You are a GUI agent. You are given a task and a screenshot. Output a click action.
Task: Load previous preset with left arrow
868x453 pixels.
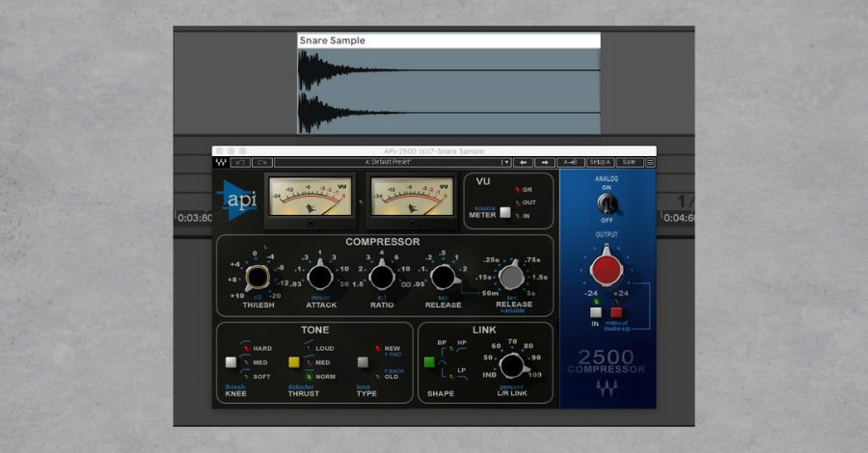tap(523, 163)
